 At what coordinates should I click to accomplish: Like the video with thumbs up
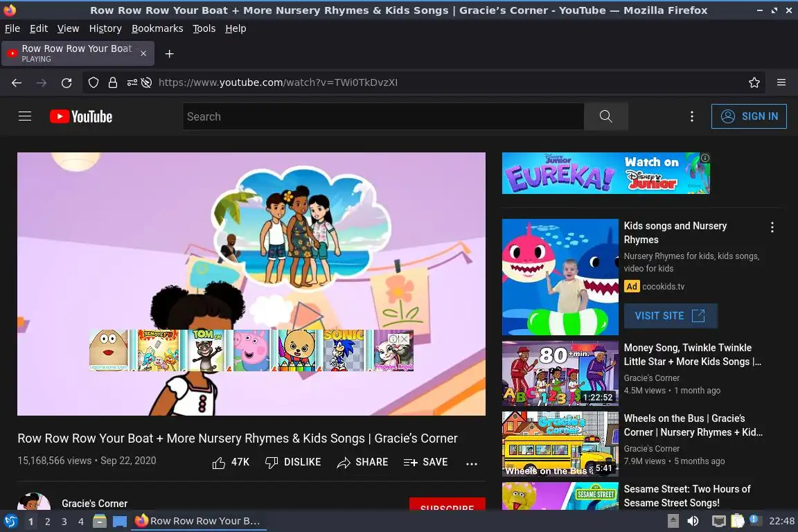pyautogui.click(x=231, y=462)
